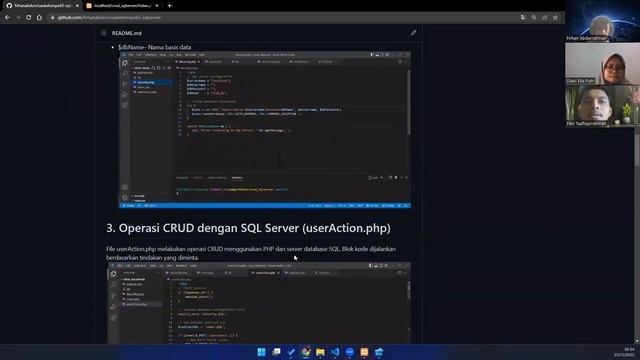
Task: Open the zoom magnifier icon in address bar
Action: coord(534,18)
